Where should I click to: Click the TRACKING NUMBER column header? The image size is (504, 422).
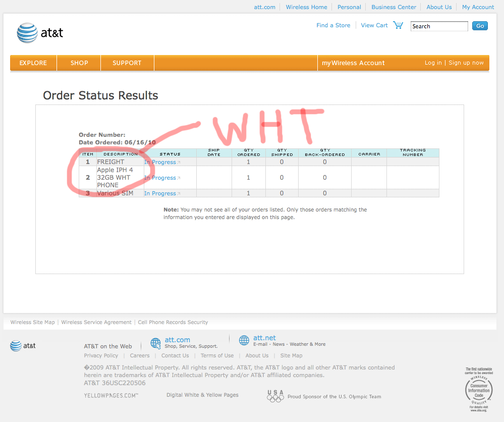coord(413,152)
